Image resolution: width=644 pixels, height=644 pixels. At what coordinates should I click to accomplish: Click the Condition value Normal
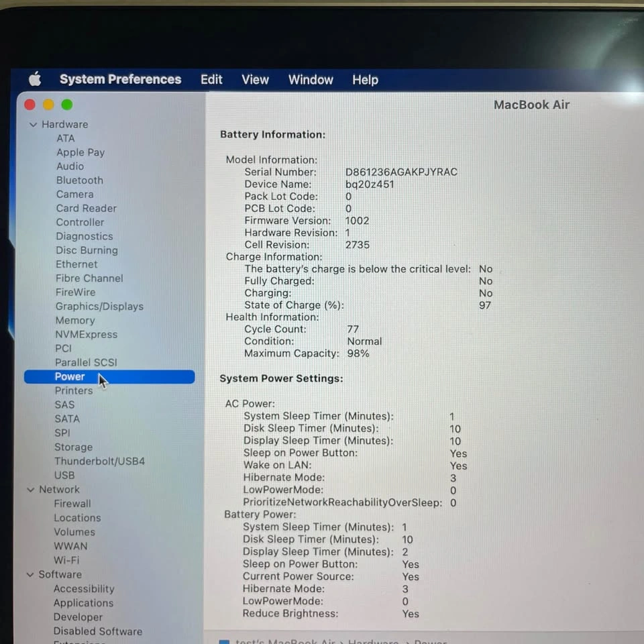[364, 341]
